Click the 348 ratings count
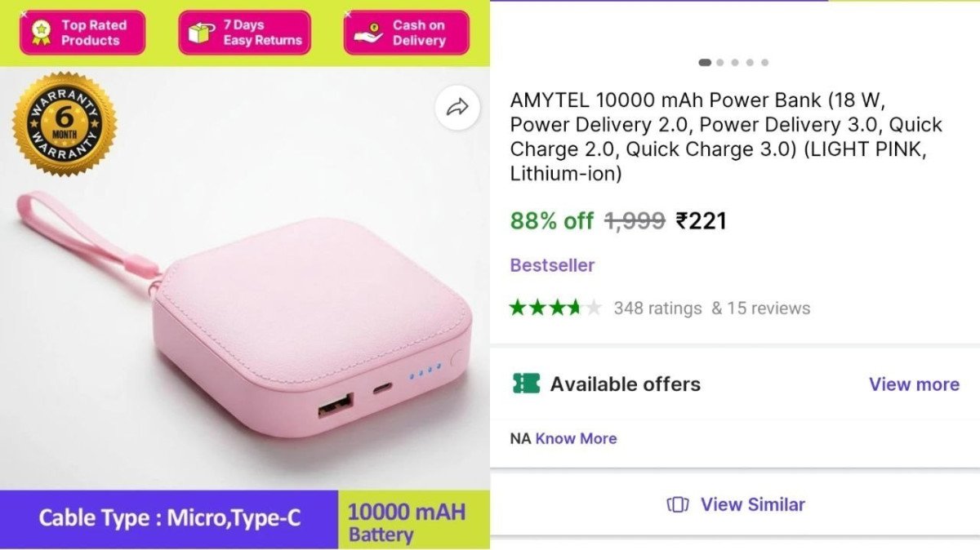The height and width of the screenshot is (550, 980). 657,308
